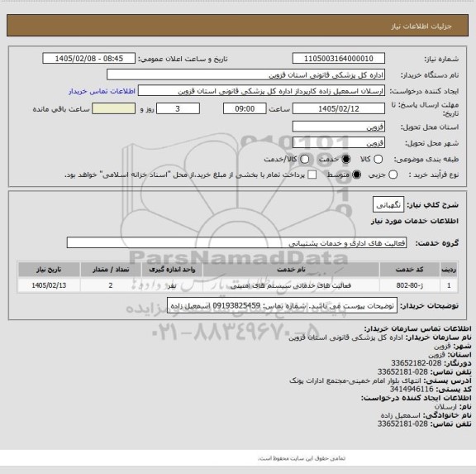476x474 pixels.
Task: Click the service group field فعالیت های اداری
Action: 236,242
